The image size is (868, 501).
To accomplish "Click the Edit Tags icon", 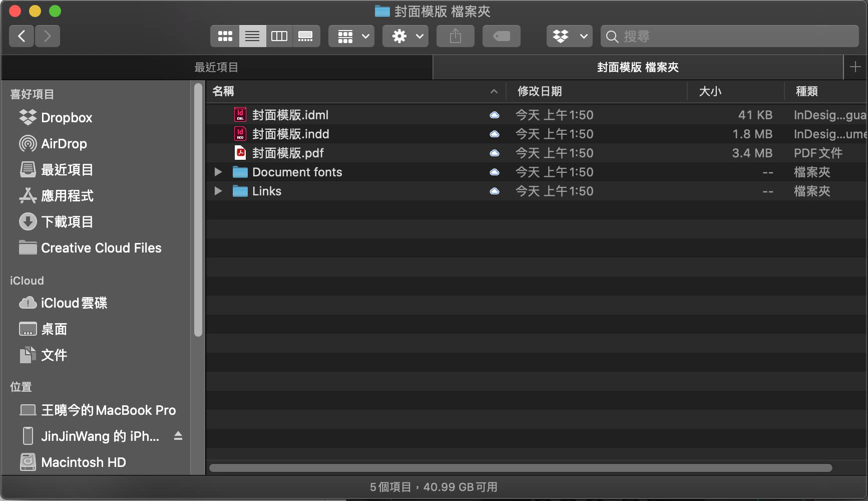I will [x=501, y=36].
